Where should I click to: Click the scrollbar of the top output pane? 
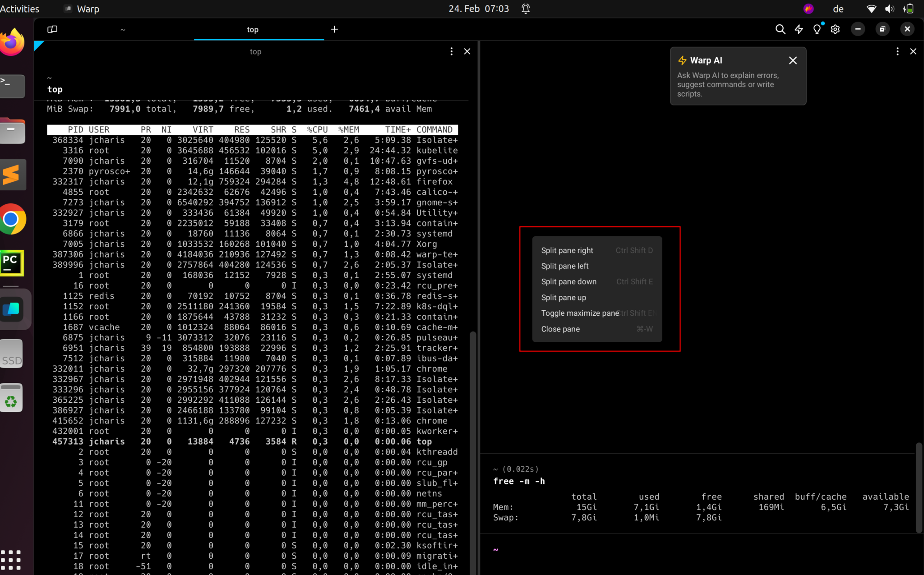coord(472,451)
